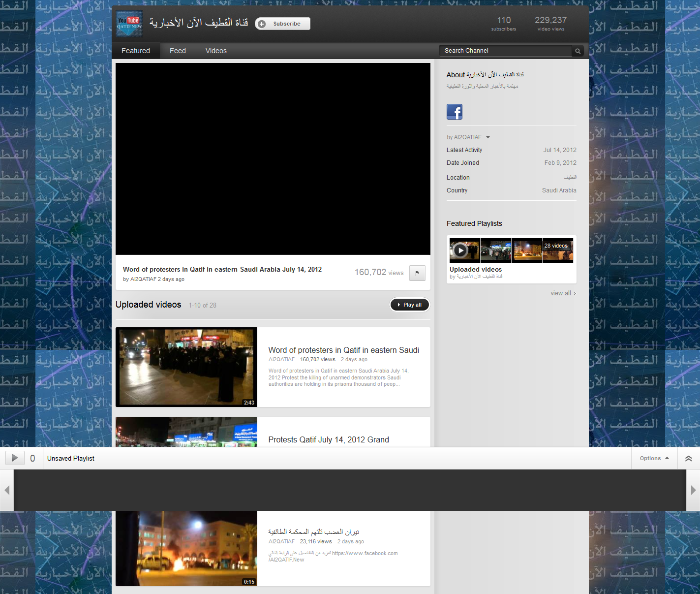Viewport: 700px width, 594px height.
Task: Open the Options dropdown in playlist bar
Action: (x=654, y=458)
